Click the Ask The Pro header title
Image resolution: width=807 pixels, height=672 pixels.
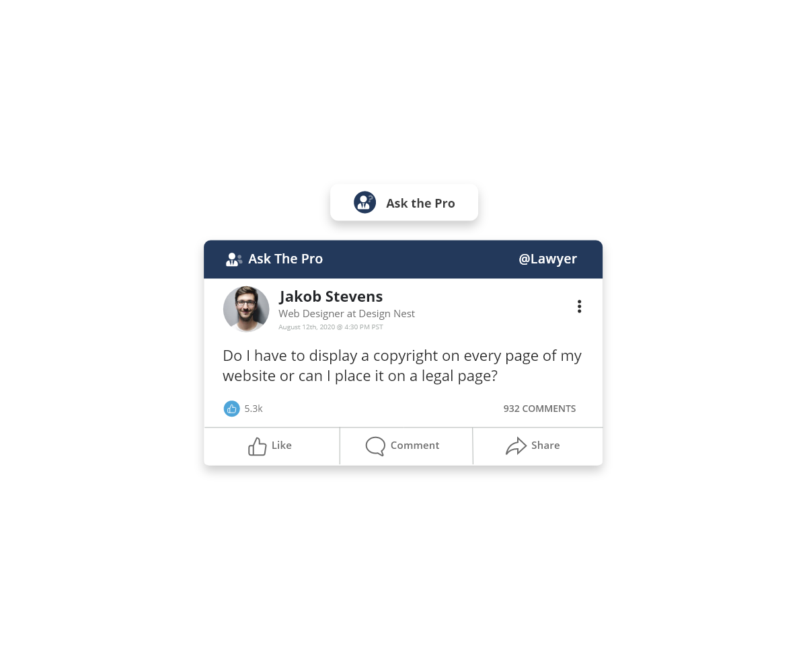286,259
